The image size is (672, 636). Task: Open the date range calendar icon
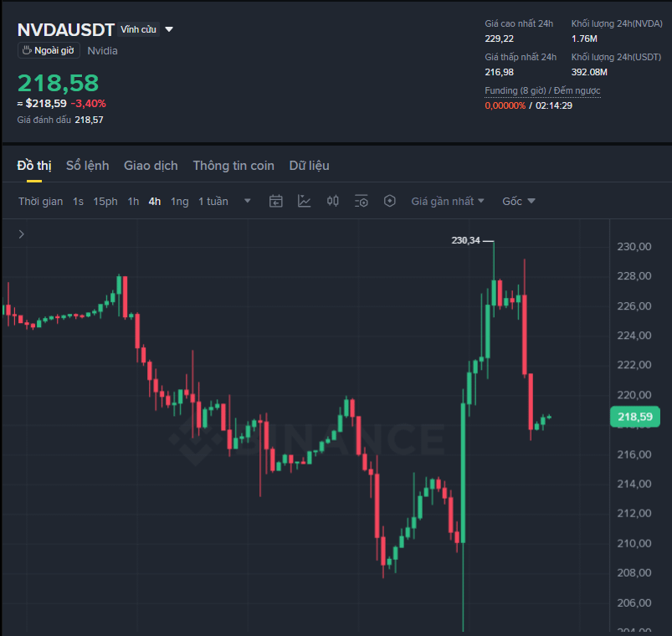point(275,201)
